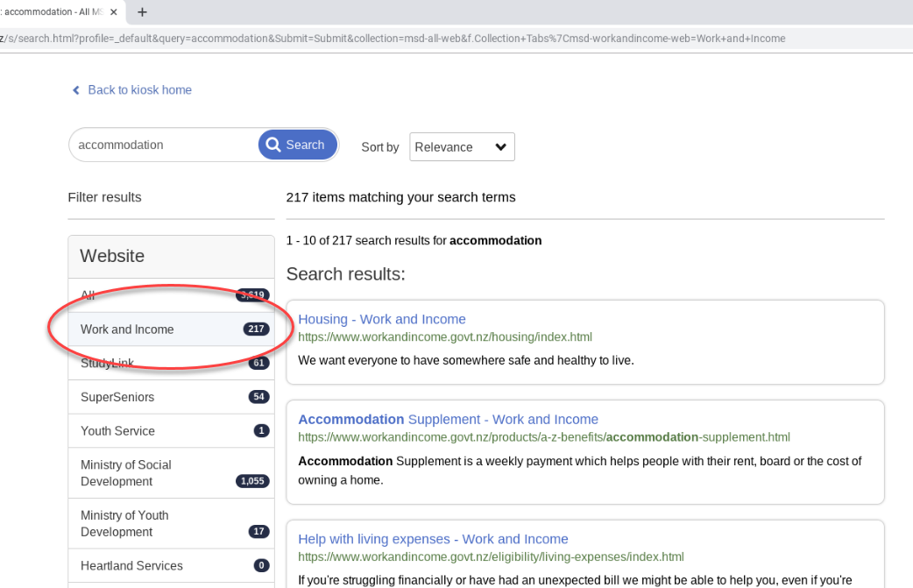Click the blue Search button
This screenshot has height=588, width=913.
tap(298, 145)
